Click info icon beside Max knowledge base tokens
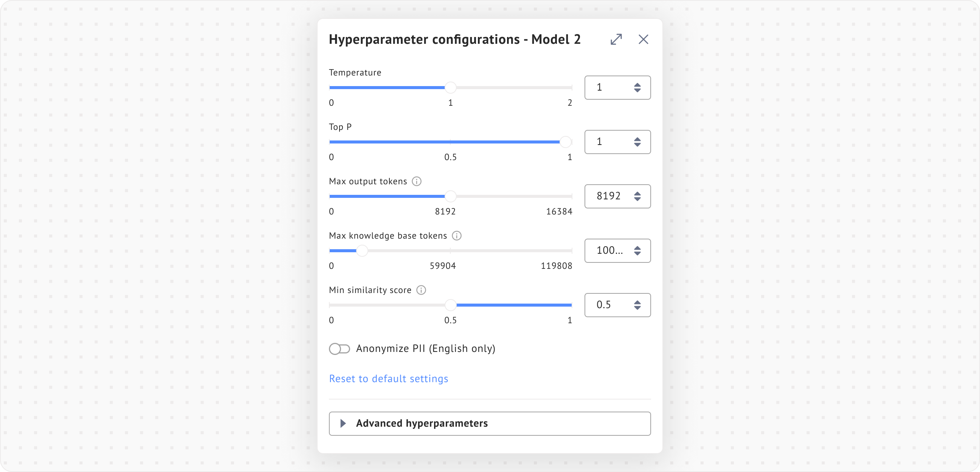980x472 pixels. [456, 236]
